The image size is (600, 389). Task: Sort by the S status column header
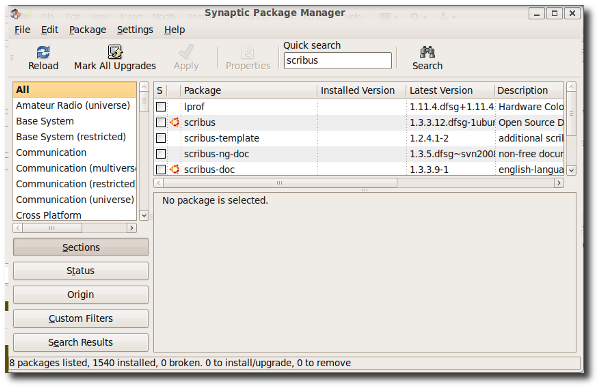click(160, 91)
